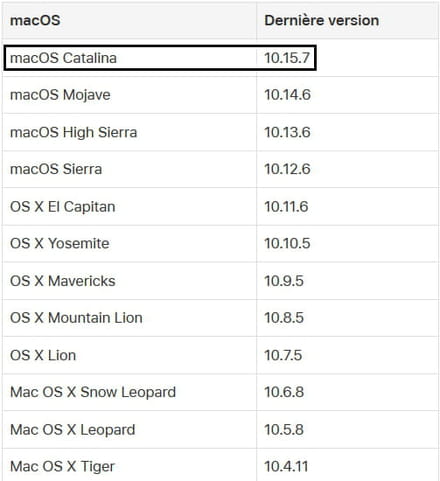Screen dimensions: 440x481
Task: Click the OS X Mavericks entry
Action: (63, 281)
